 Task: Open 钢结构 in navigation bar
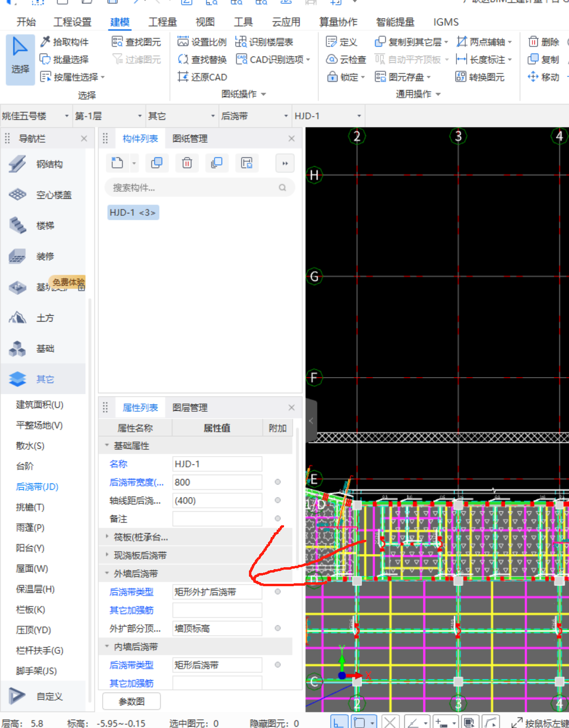click(43, 164)
